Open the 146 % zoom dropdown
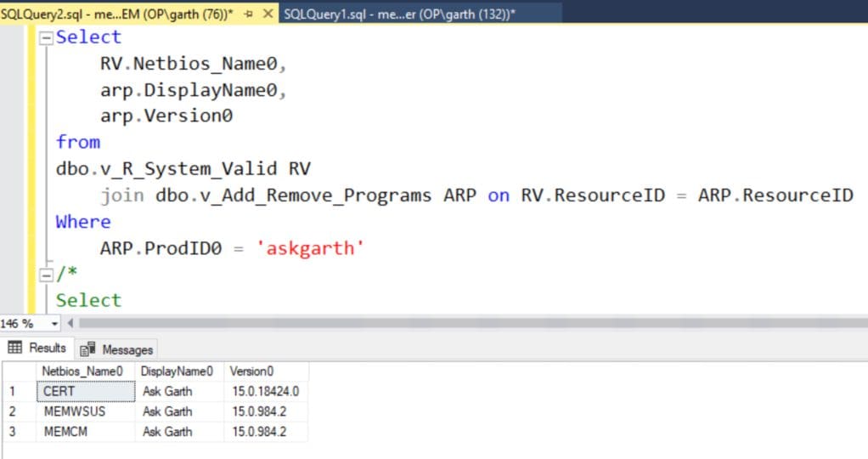Screen dimensions: 868x459 pos(54,323)
